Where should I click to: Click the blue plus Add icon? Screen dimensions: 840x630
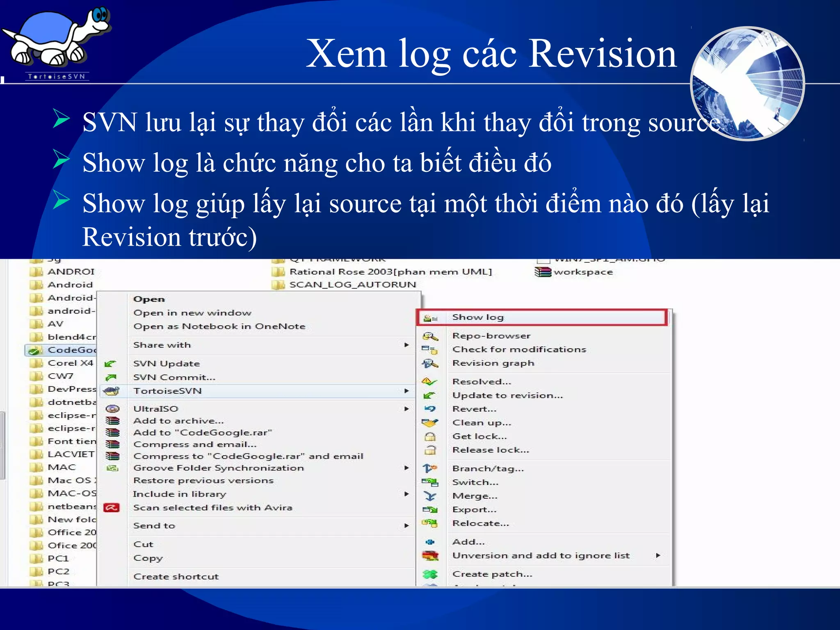[429, 542]
